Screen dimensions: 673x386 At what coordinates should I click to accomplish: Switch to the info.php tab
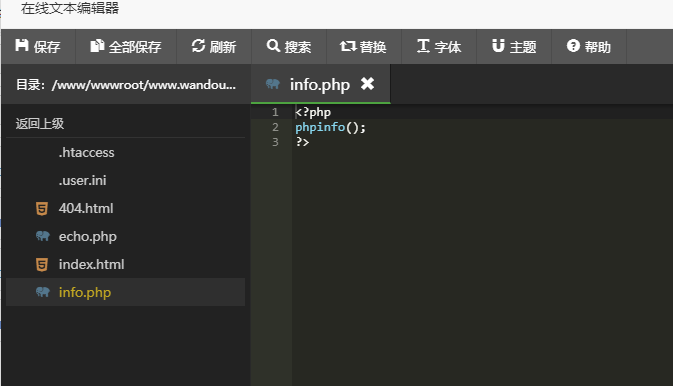320,85
